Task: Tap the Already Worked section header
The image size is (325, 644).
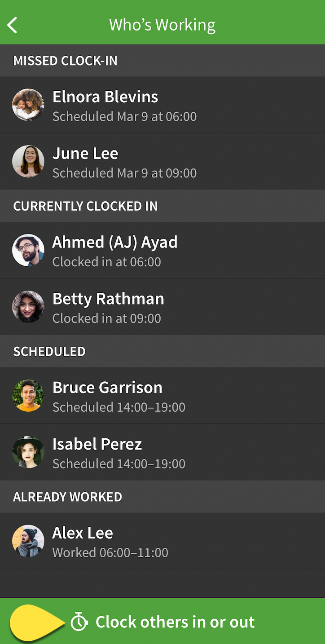Action: pos(162,497)
